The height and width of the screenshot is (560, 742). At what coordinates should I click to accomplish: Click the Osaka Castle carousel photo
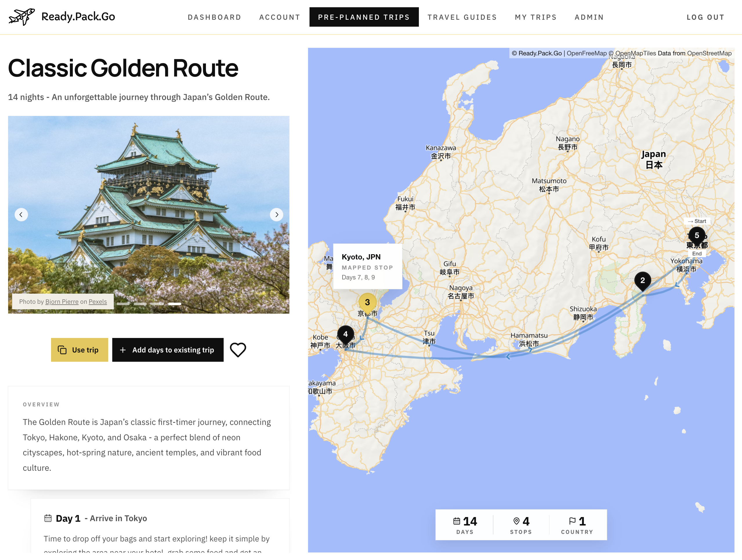tap(149, 214)
